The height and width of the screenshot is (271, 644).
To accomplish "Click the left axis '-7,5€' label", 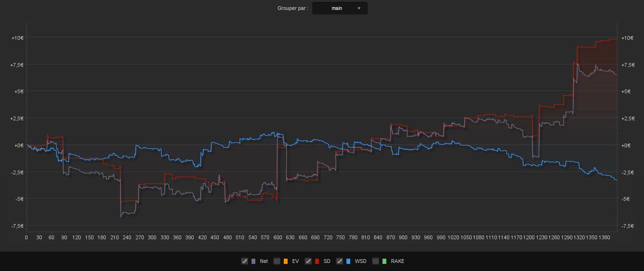I will pyautogui.click(x=18, y=226).
